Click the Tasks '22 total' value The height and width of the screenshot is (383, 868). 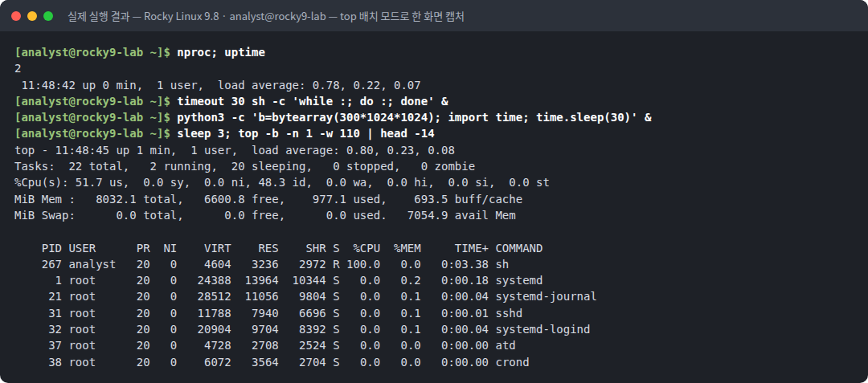point(99,167)
